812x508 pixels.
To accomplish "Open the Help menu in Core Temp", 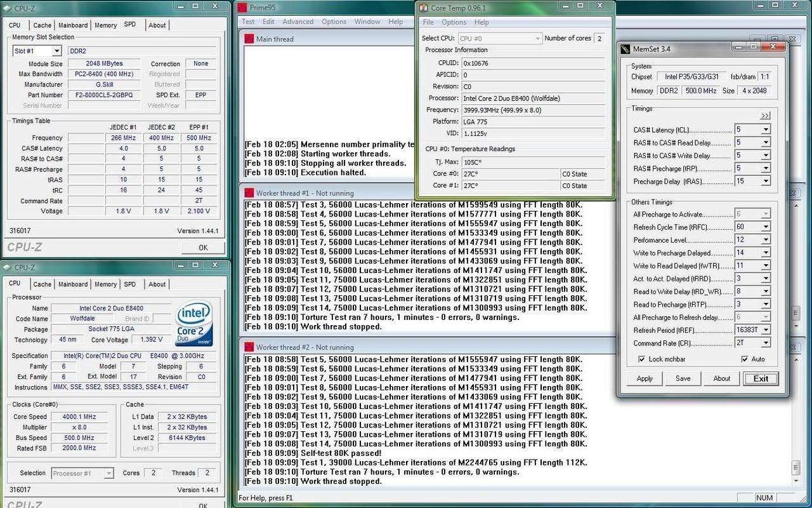I will tap(481, 22).
